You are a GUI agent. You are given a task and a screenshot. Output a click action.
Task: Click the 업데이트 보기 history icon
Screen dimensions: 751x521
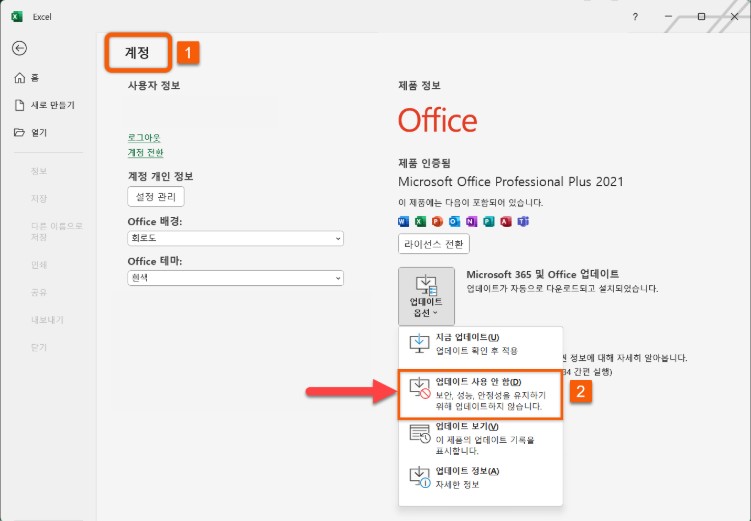[x=420, y=433]
